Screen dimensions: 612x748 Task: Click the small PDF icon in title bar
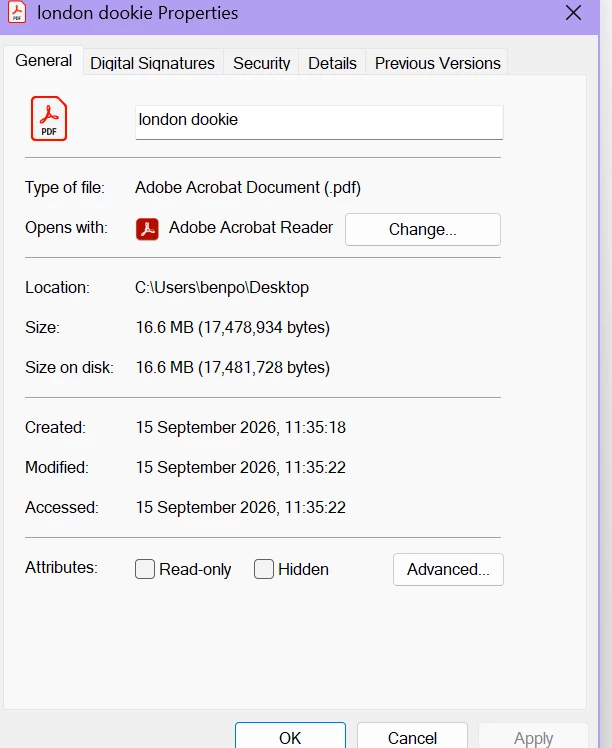coord(17,12)
